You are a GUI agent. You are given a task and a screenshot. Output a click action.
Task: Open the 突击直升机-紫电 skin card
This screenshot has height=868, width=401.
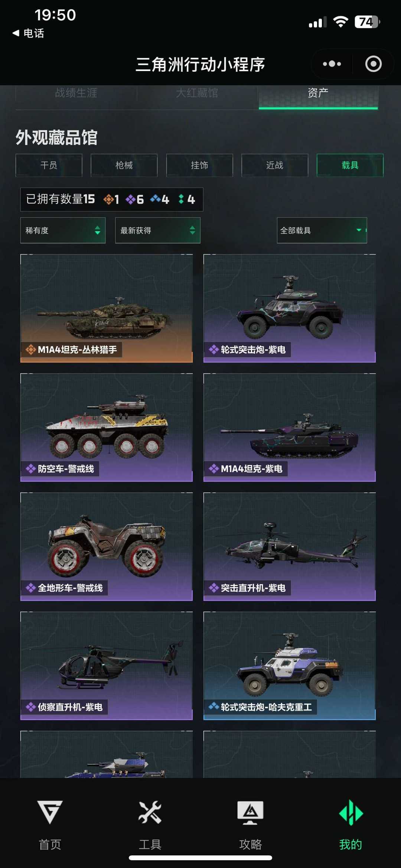[x=290, y=547]
